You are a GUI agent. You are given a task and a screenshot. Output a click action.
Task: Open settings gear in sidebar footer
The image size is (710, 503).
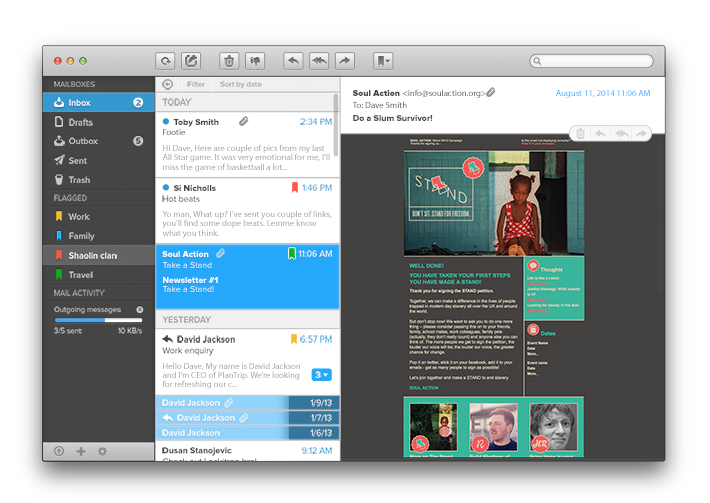[102, 451]
